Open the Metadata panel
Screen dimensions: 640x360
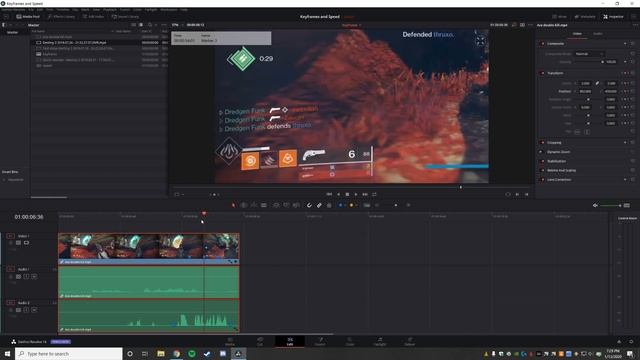585,17
